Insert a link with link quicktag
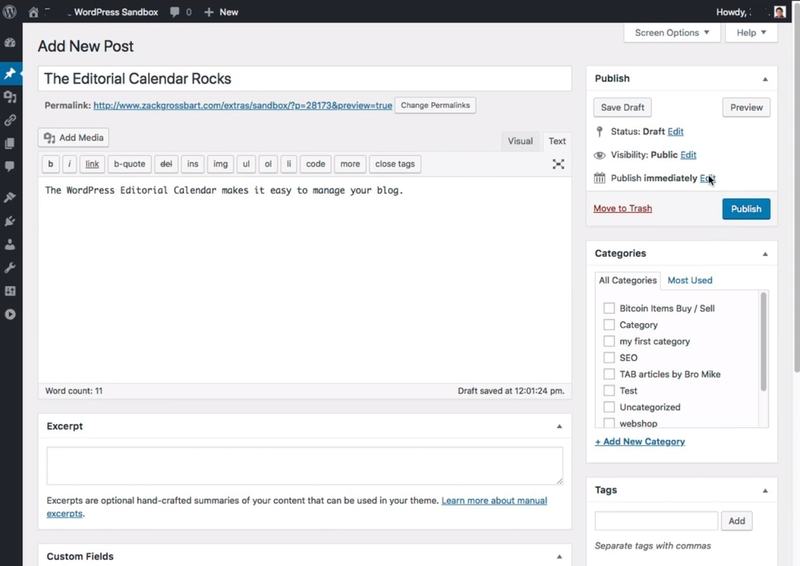The image size is (800, 566). coord(92,164)
